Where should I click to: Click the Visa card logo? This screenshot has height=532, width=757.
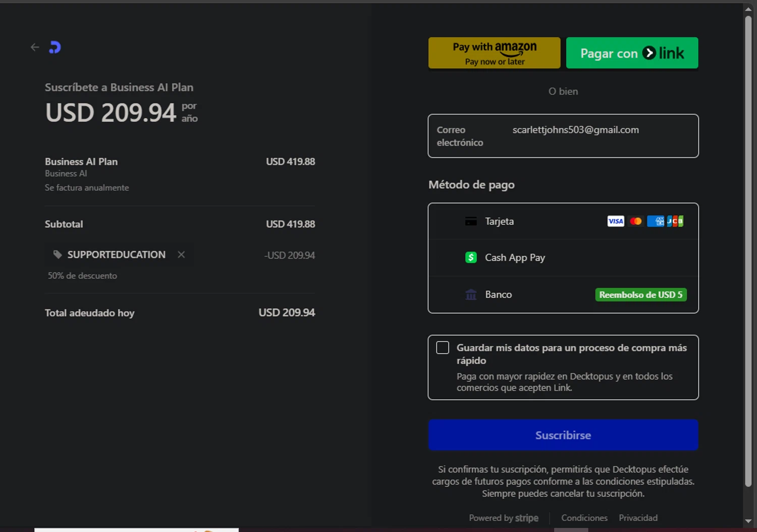(x=616, y=221)
